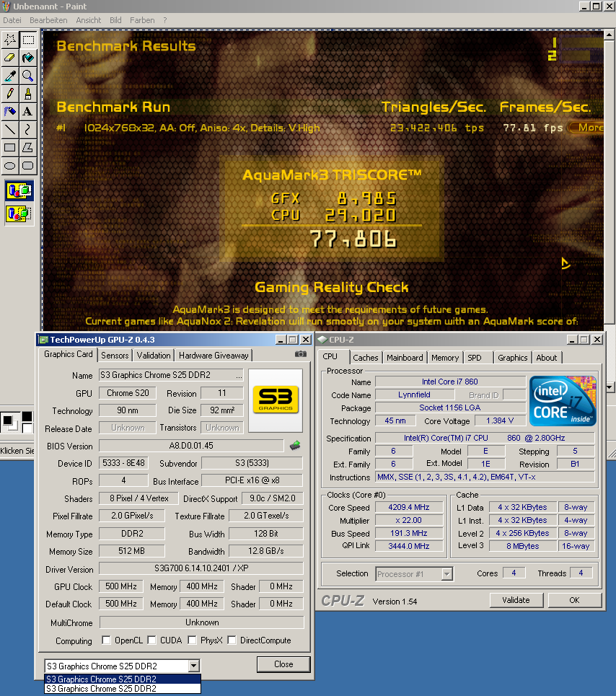Screen dimensions: 616x696
Task: Click the S3 Graphics logo in GPU-Z
Action: pyautogui.click(x=276, y=400)
